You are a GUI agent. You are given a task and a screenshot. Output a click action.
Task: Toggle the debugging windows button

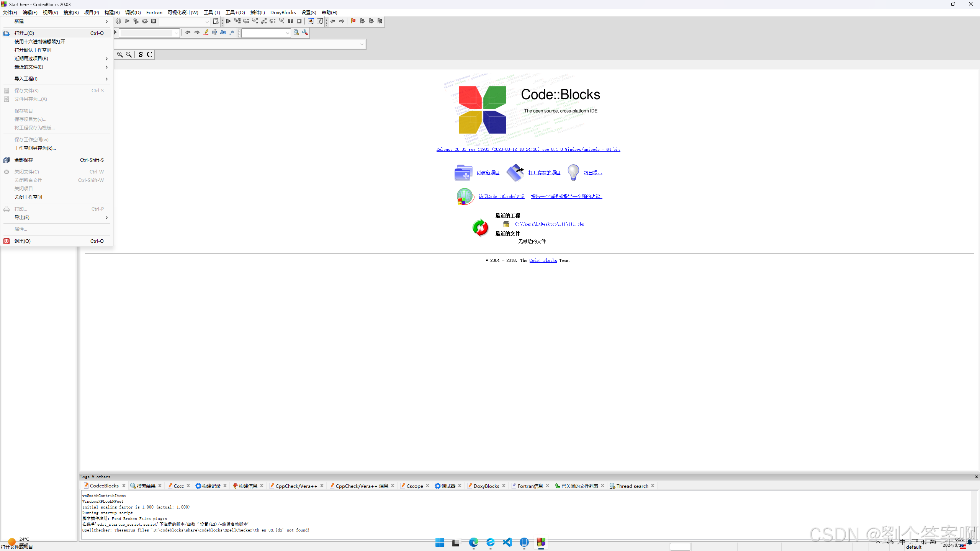click(x=311, y=21)
